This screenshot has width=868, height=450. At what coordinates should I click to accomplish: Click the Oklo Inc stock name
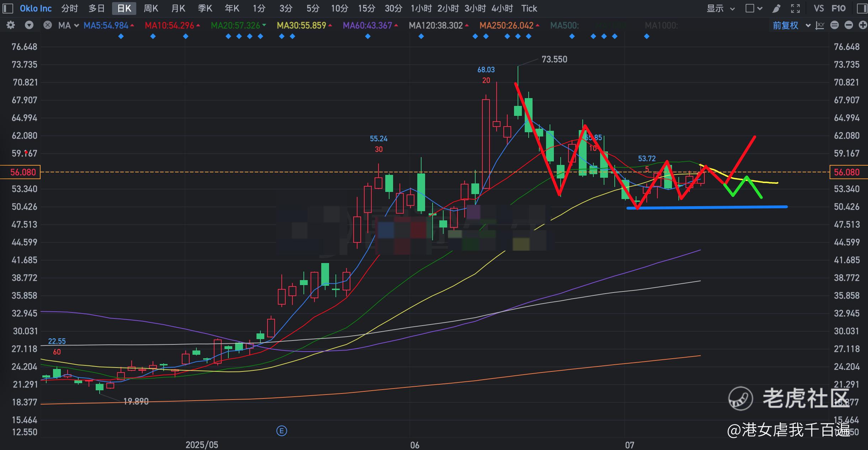pyautogui.click(x=36, y=8)
